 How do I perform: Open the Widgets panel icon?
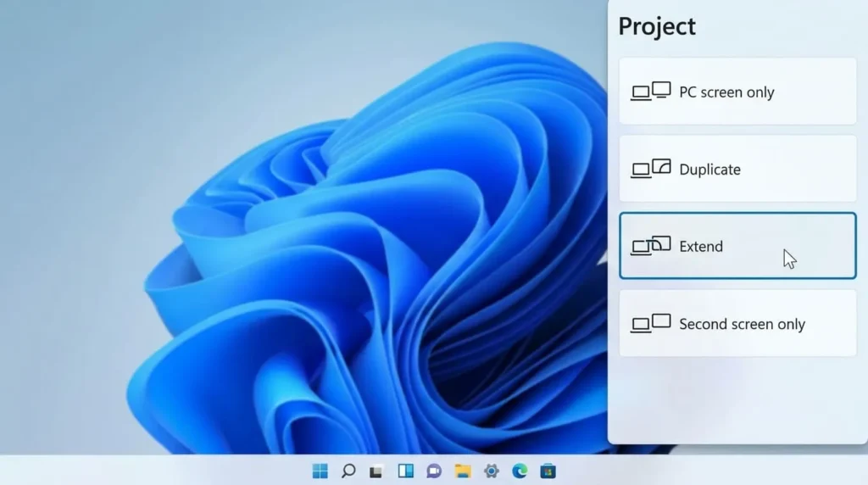405,471
